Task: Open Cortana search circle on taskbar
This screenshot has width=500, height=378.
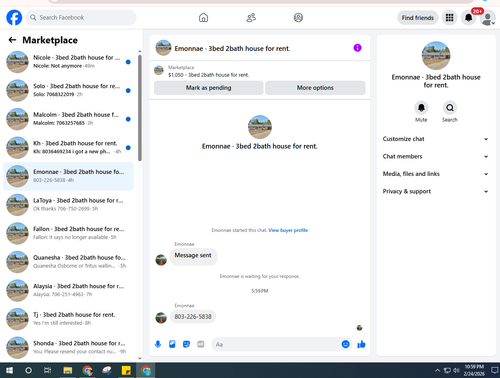Action: tap(29, 370)
